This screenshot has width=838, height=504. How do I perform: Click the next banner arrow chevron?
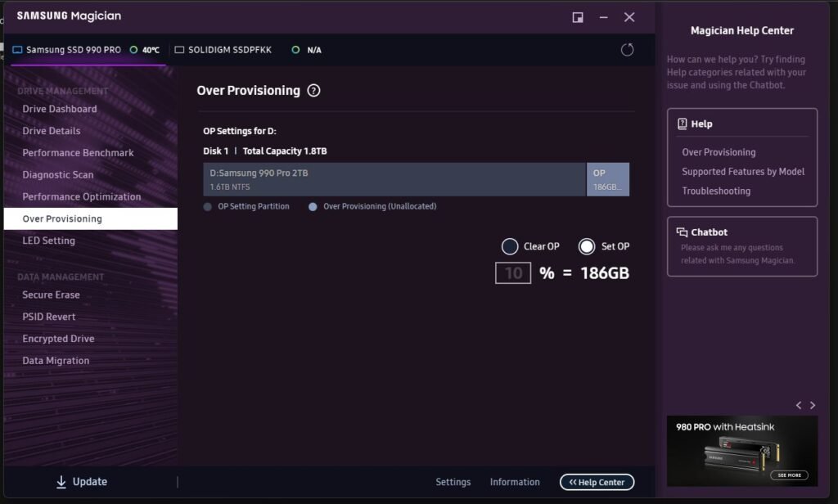pyautogui.click(x=812, y=404)
